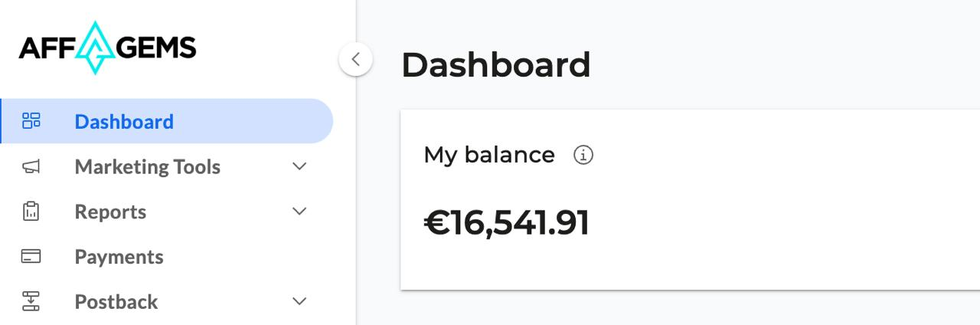Click the AffGems logo
This screenshot has width=980, height=325.
click(x=107, y=48)
